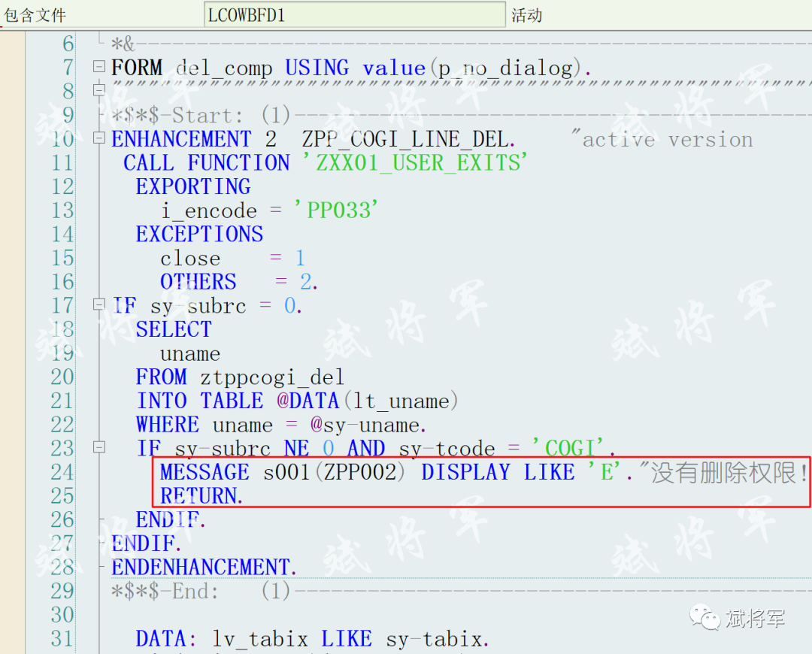Click the 'PP033' literal value
The image size is (812, 654).
[x=338, y=210]
